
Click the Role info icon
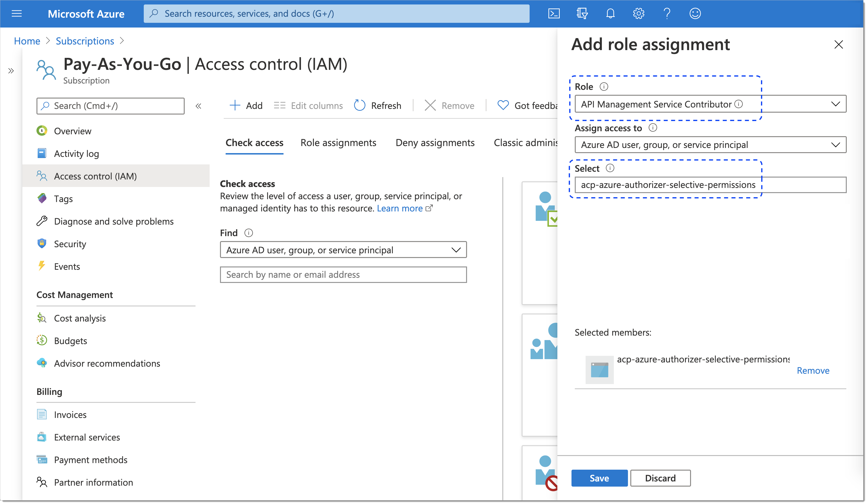pos(604,87)
